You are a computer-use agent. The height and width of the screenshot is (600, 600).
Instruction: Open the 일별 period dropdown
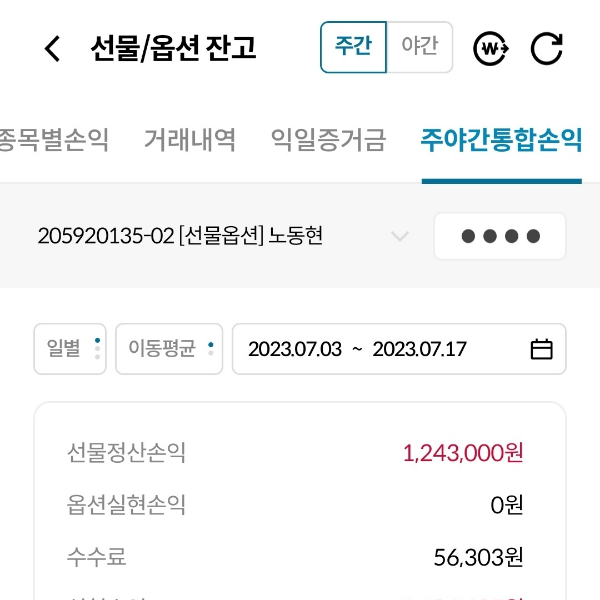69,349
